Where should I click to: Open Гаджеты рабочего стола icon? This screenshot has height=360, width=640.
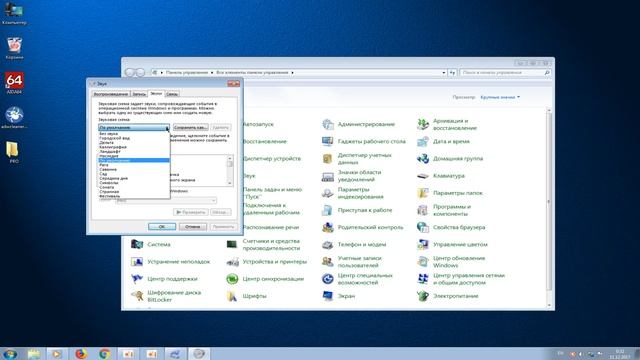[x=328, y=141]
